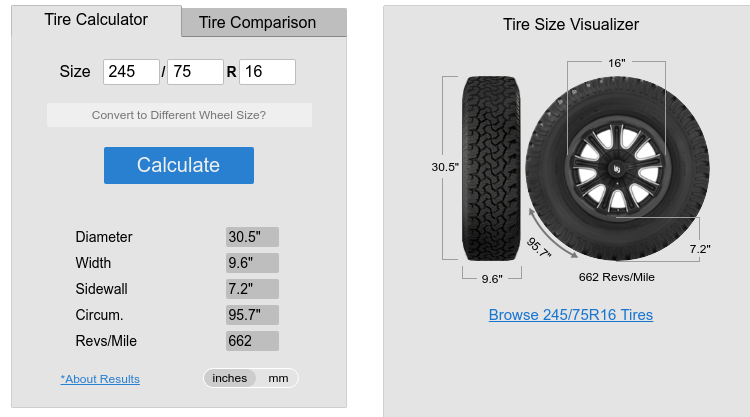Click the tire width field showing 245

click(x=131, y=72)
